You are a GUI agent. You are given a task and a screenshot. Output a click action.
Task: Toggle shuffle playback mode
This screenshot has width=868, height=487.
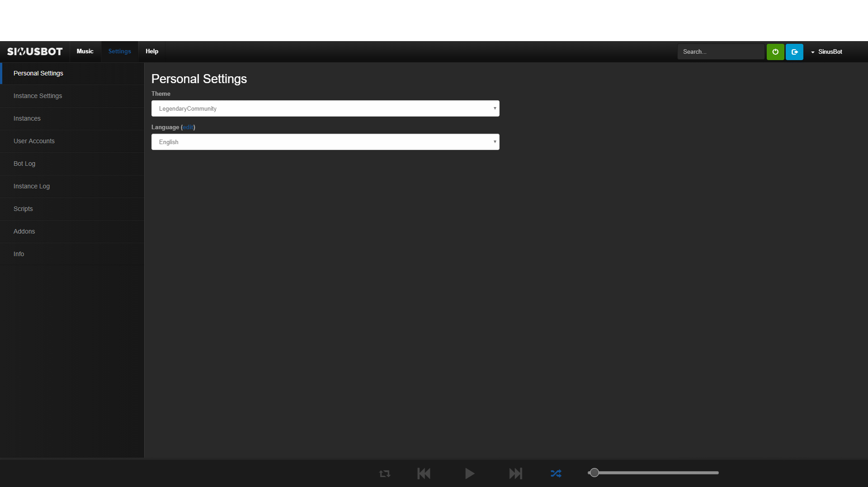point(556,473)
